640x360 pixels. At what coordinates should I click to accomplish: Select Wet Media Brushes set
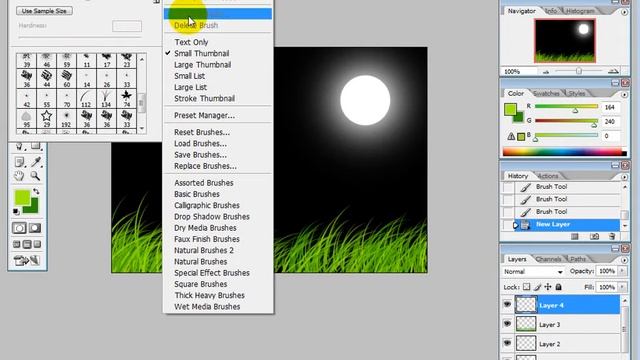(207, 307)
